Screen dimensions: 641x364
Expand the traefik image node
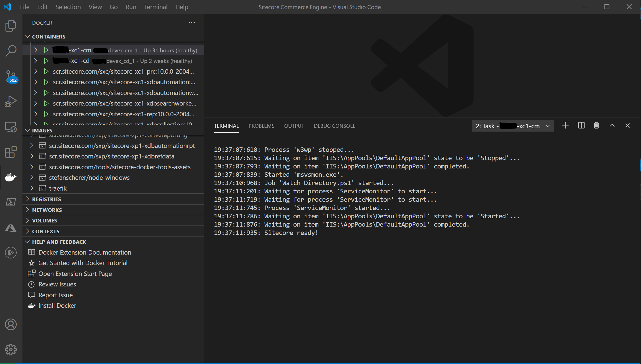(32, 188)
